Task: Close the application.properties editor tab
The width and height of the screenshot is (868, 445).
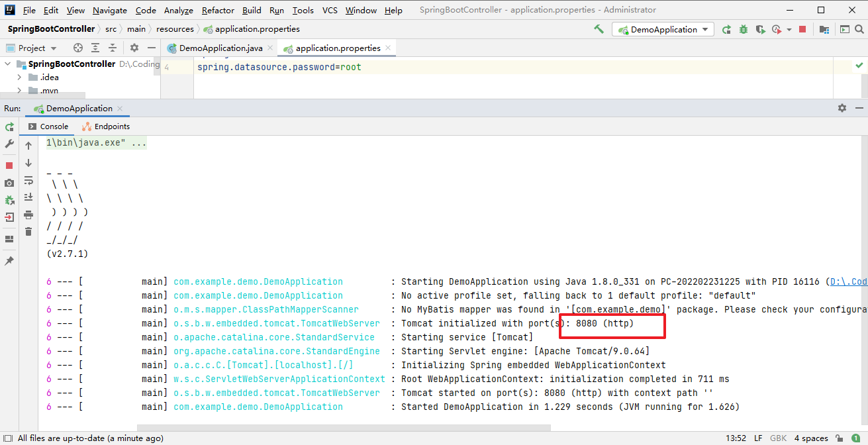Action: tap(389, 48)
